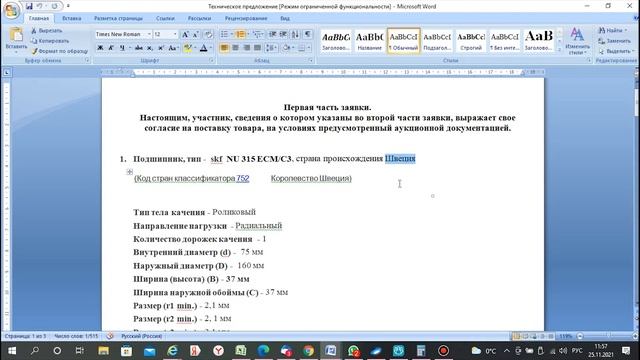This screenshot has width=640, height=360.
Task: Switch to the Вставка tab
Action: [71, 18]
